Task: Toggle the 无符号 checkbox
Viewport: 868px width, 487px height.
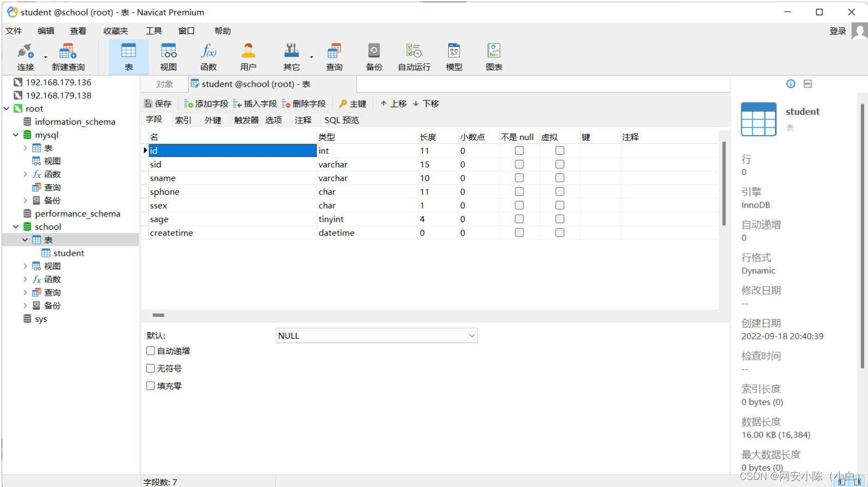Action: (151, 368)
